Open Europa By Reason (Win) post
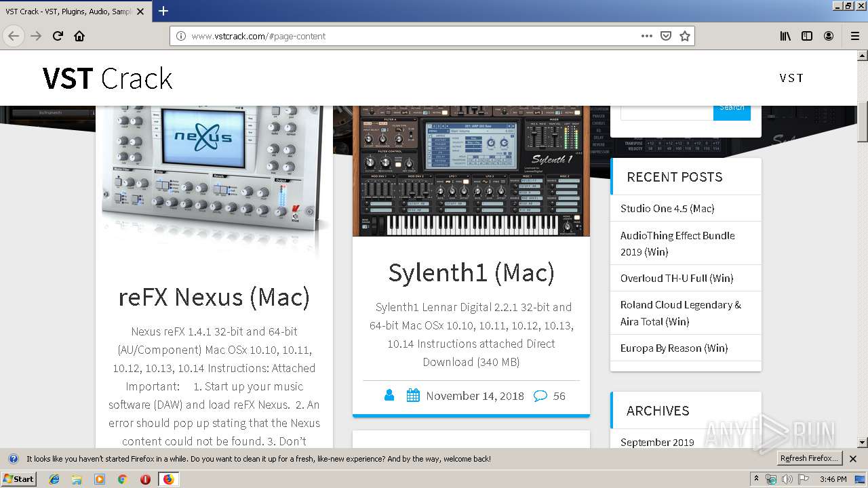 674,348
